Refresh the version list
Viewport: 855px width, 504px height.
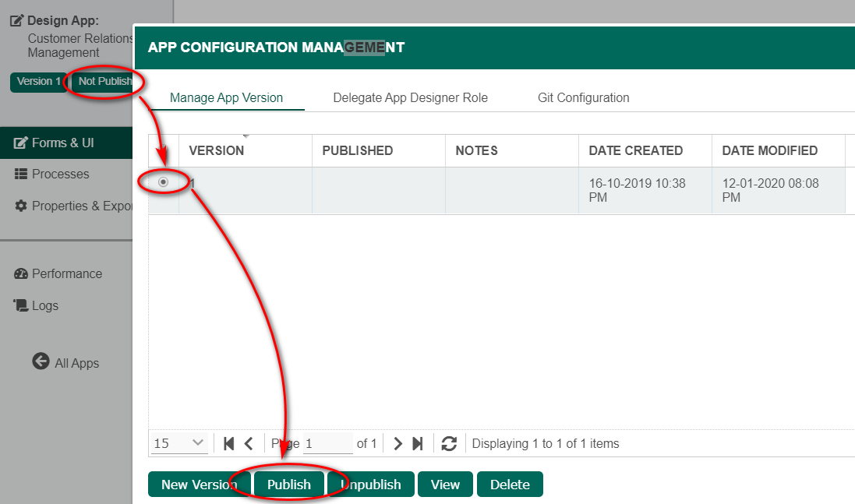pyautogui.click(x=449, y=443)
